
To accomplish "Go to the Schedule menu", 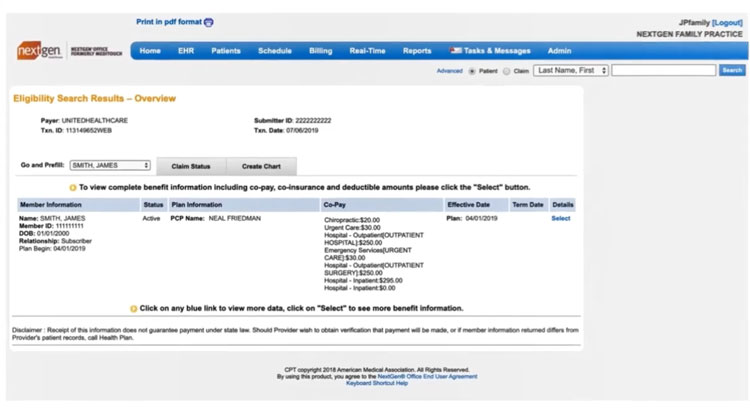I will (x=275, y=51).
